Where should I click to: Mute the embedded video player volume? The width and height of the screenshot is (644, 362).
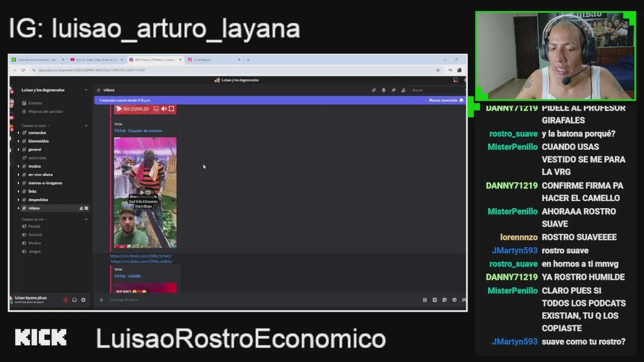tap(164, 109)
